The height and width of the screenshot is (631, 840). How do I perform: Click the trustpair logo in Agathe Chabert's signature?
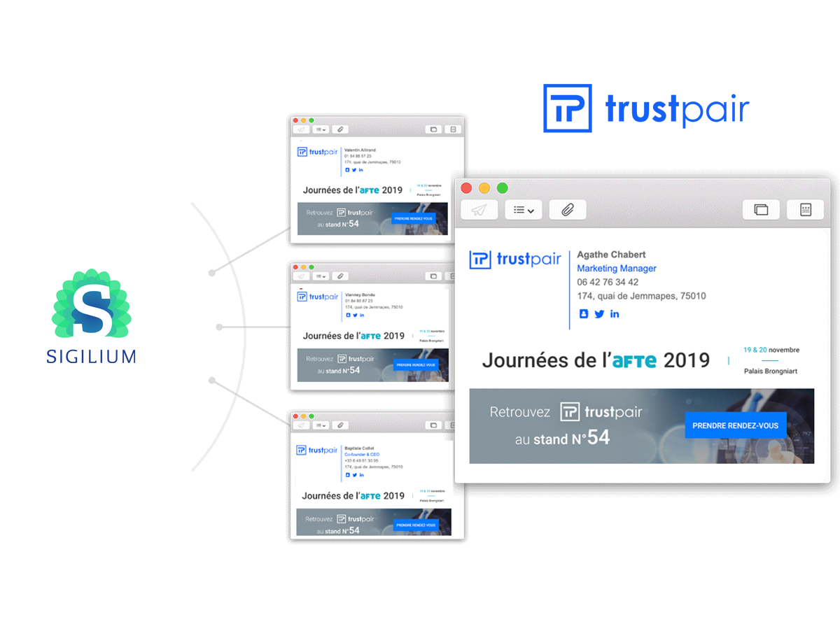click(515, 260)
